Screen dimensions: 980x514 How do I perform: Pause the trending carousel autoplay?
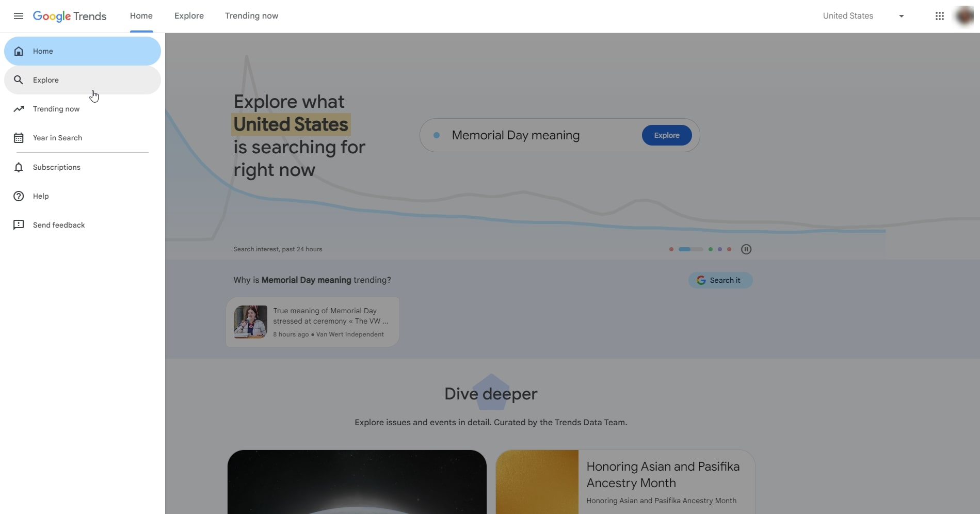746,249
